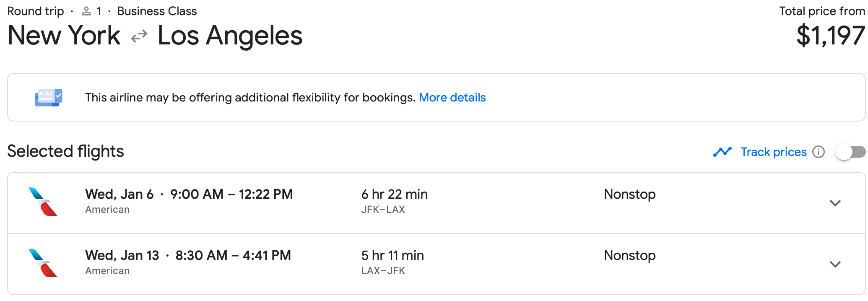
Task: Open More details about booking flexibility
Action: click(452, 97)
